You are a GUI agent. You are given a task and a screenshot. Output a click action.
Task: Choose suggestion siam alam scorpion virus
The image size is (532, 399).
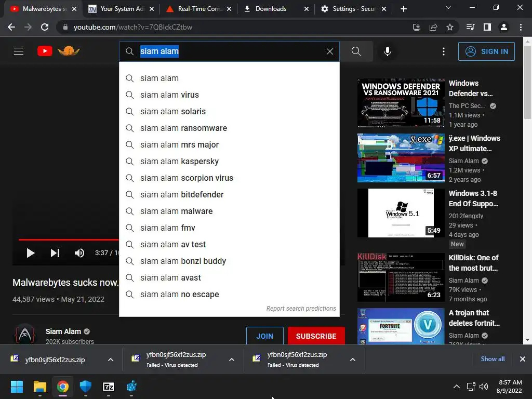(x=229, y=178)
